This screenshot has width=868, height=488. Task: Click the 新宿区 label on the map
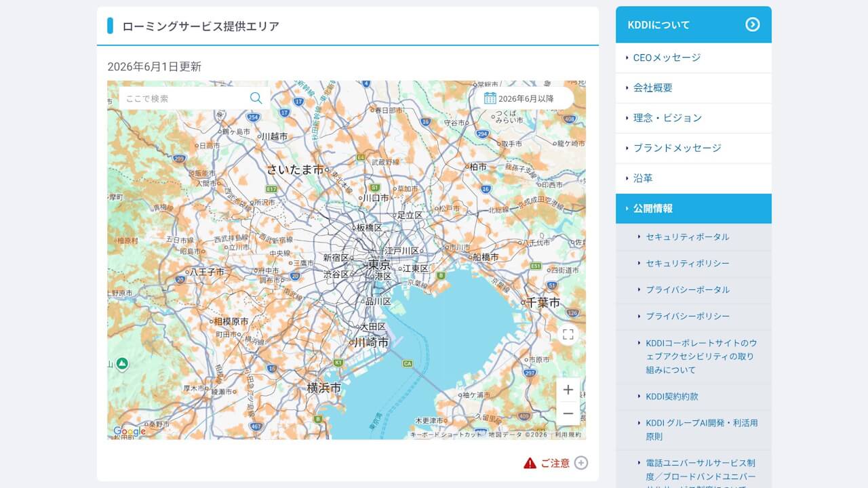click(336, 258)
